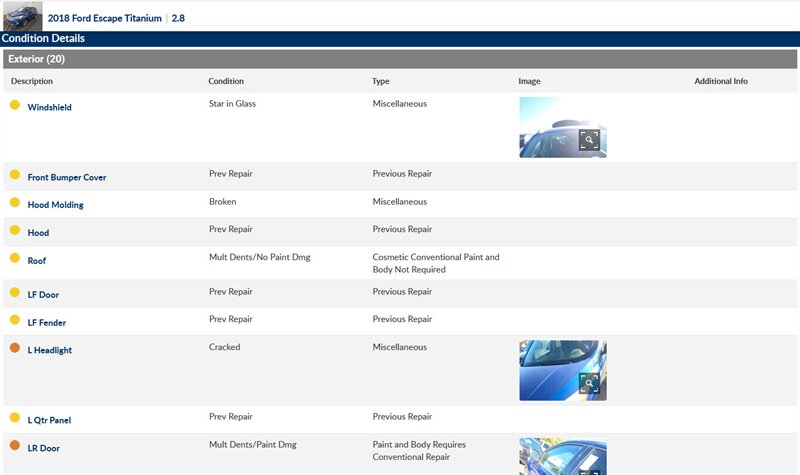Click the 2018 Ford Escape Titanium title
The image size is (800, 475).
tap(104, 18)
